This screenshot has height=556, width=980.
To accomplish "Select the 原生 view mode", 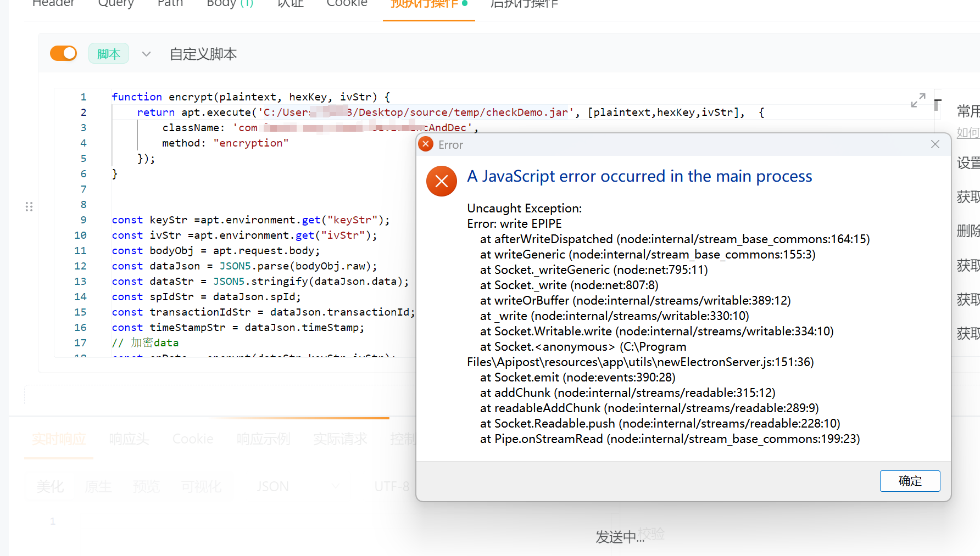I will [x=98, y=487].
